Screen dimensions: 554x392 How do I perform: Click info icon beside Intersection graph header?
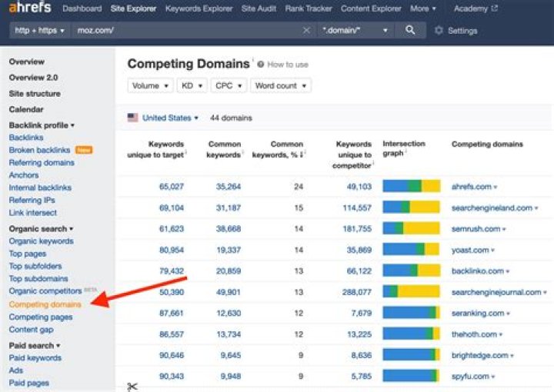pyautogui.click(x=407, y=152)
